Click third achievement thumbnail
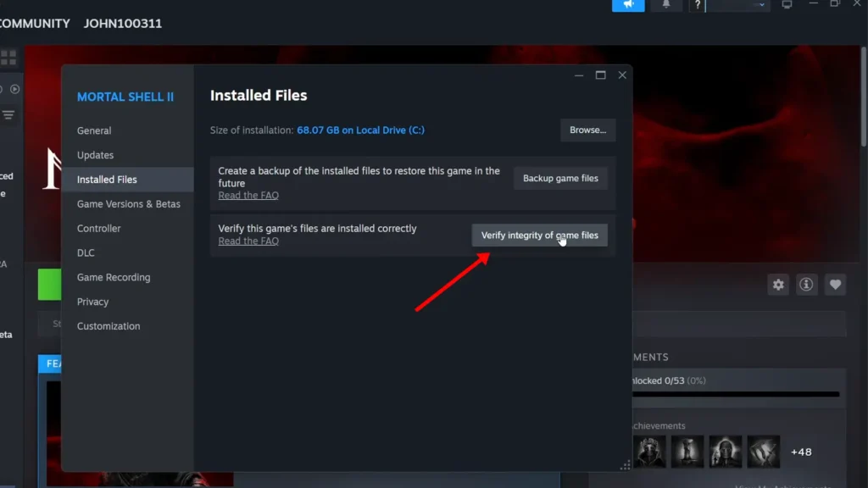 [726, 452]
